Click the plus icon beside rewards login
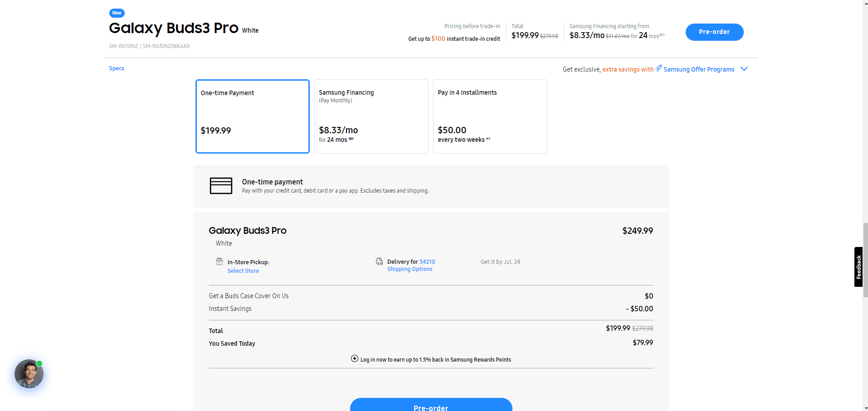 pyautogui.click(x=355, y=359)
